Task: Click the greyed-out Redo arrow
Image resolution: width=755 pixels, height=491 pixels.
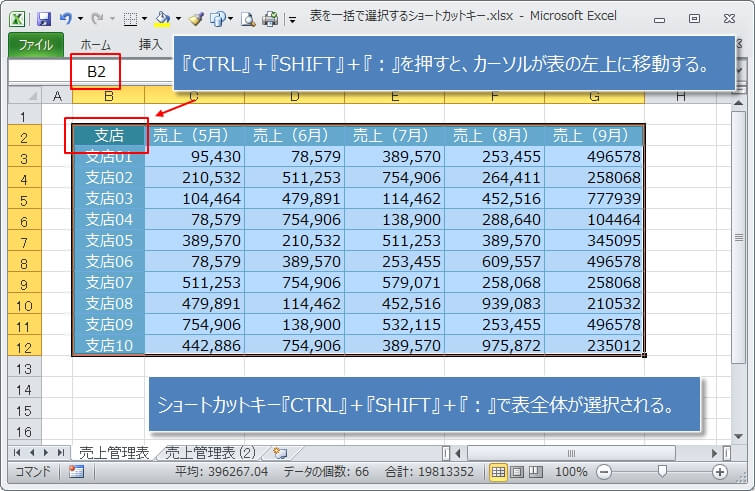Action: pos(98,19)
